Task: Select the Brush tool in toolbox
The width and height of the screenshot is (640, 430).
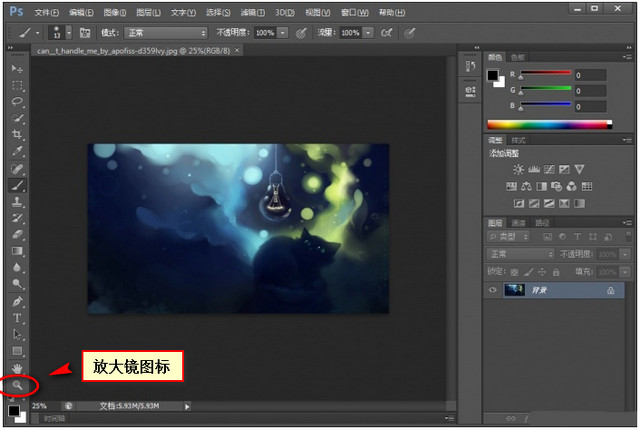Action: coord(17,185)
